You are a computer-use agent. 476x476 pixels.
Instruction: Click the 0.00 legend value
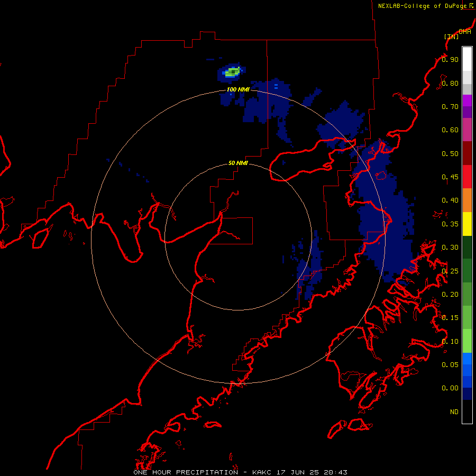point(450,388)
